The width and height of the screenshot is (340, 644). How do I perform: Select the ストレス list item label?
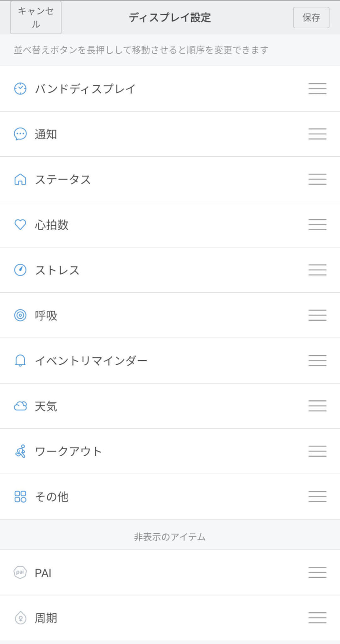(57, 270)
